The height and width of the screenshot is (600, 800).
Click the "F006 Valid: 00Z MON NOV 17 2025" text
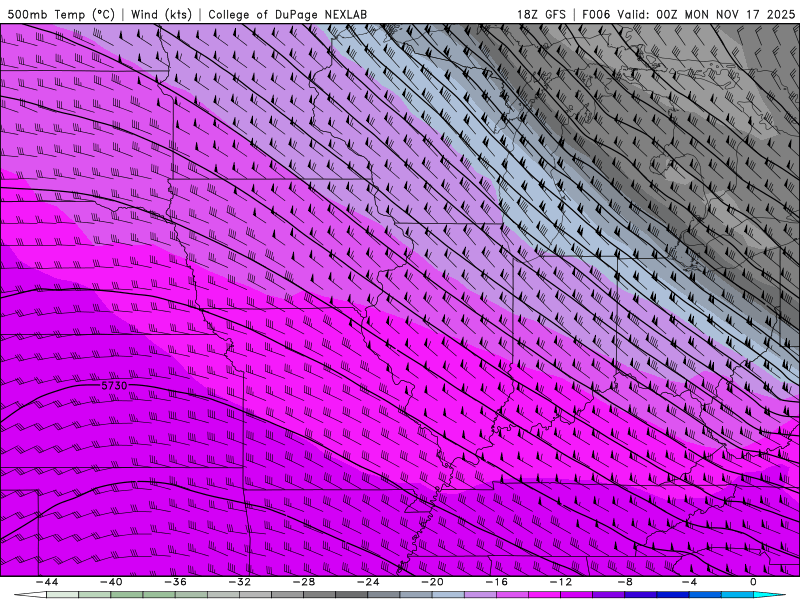[689, 14]
